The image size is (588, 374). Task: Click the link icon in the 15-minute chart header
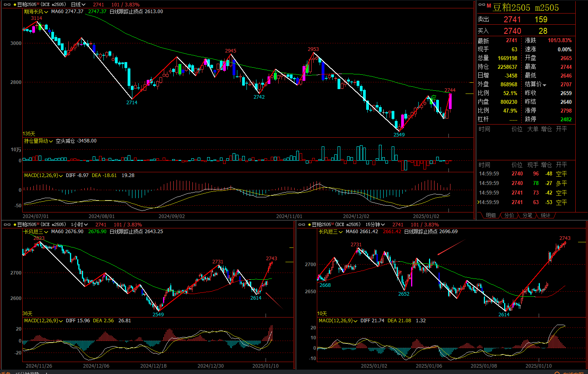pos(301,225)
